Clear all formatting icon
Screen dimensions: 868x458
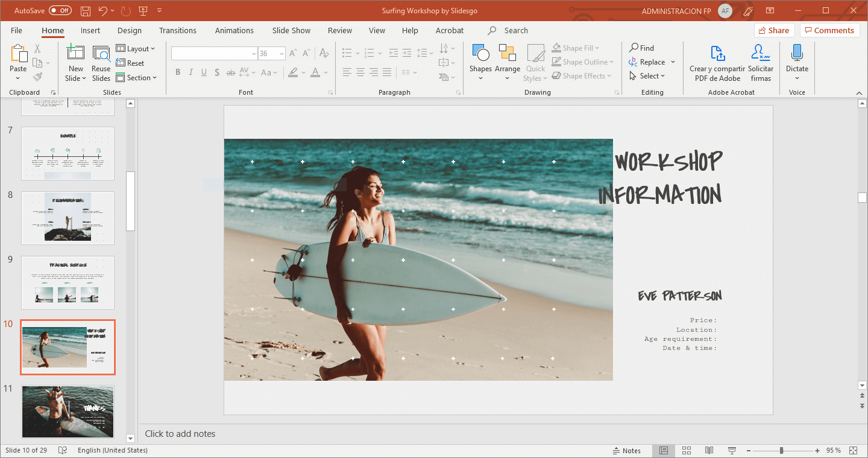click(324, 54)
